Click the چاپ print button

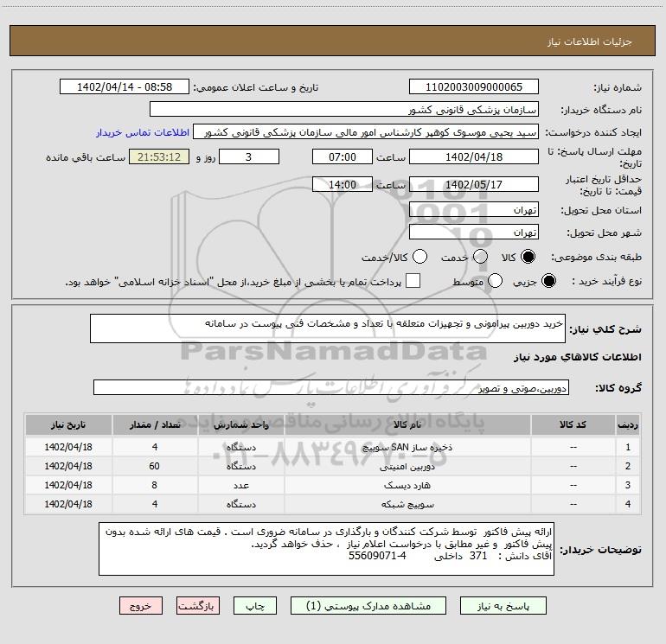tap(255, 606)
